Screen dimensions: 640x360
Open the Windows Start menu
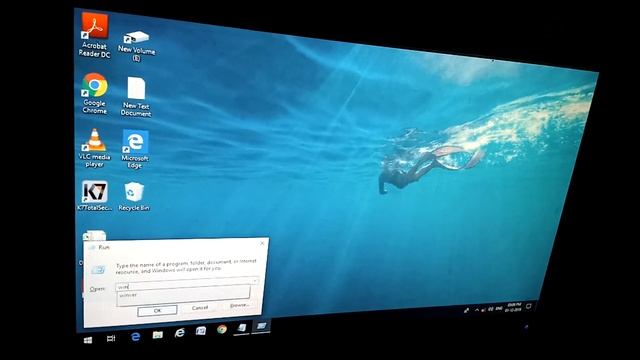[x=88, y=340]
